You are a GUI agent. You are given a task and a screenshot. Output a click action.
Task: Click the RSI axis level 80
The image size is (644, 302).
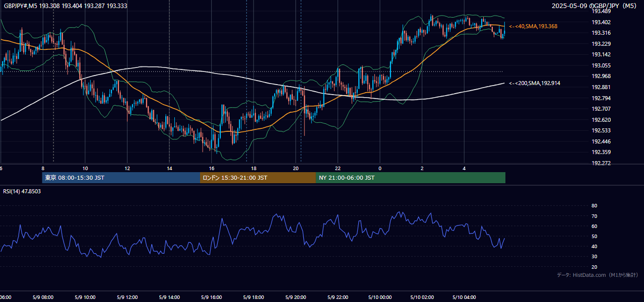click(595, 206)
